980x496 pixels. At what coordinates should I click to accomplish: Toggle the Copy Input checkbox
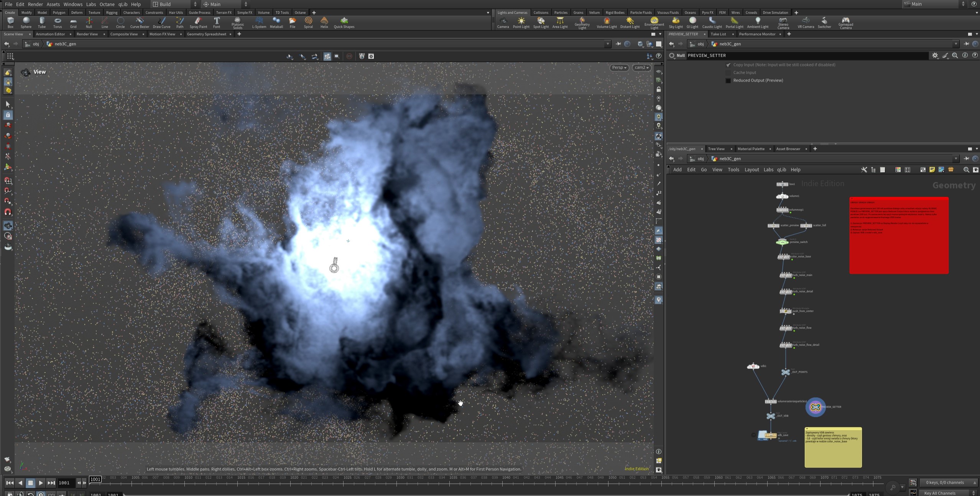(x=728, y=65)
